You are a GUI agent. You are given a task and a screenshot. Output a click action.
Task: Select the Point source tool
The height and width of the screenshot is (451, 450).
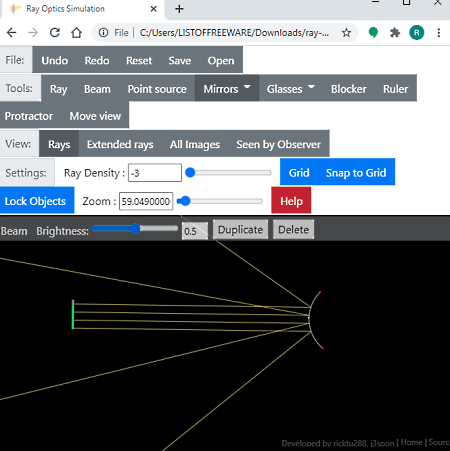(157, 88)
